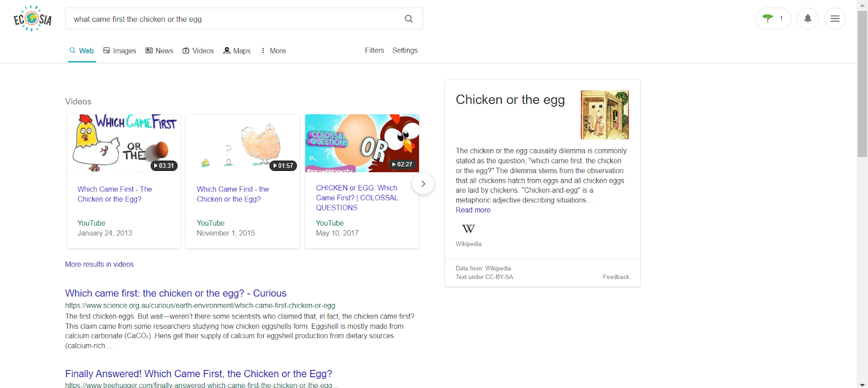Screen dimensions: 868x388
Task: Click the search magnifier icon
Action: tap(409, 19)
